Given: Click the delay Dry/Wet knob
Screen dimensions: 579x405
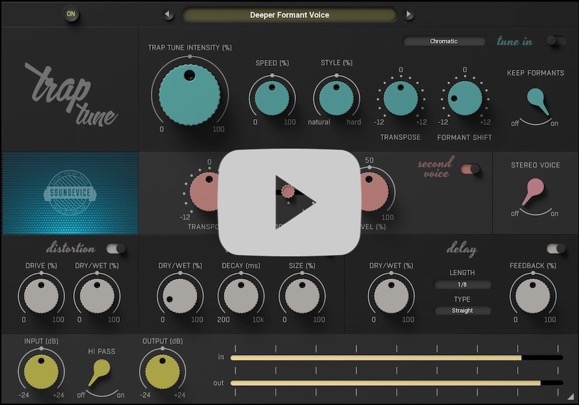Looking at the screenshot, I should (391, 296).
